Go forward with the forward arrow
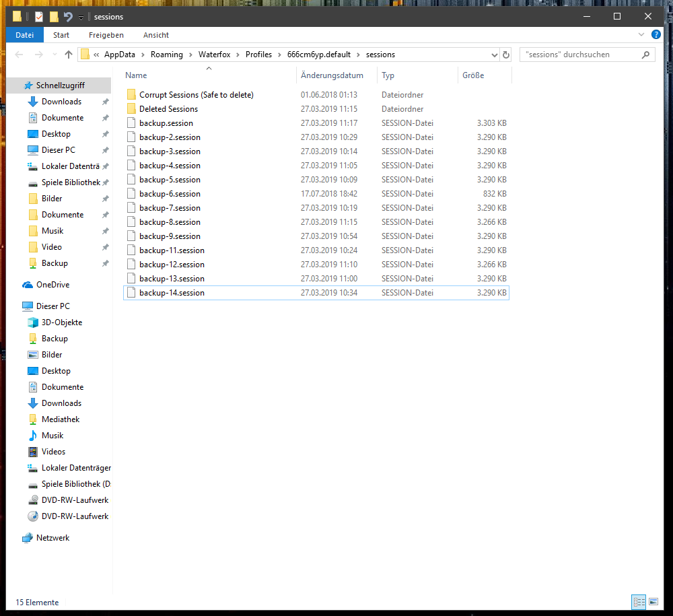673x616 pixels. tap(38, 55)
